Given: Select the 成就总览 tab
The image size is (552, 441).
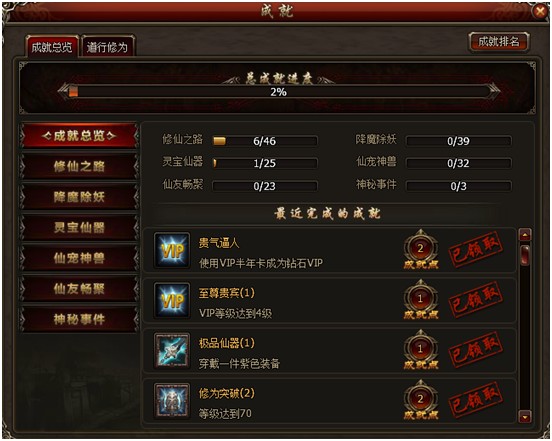Looking at the screenshot, I should 52,46.
